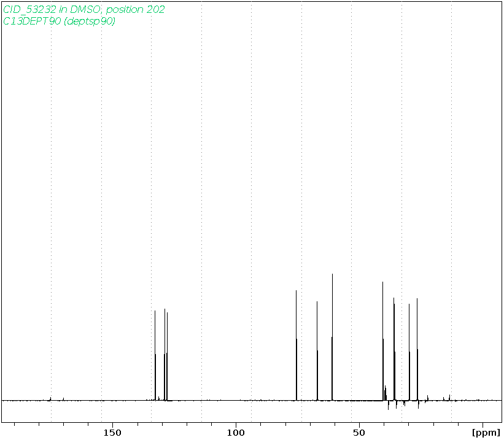Click the 100 ppm axis tick label
The width and height of the screenshot is (504, 440).
tap(236, 433)
